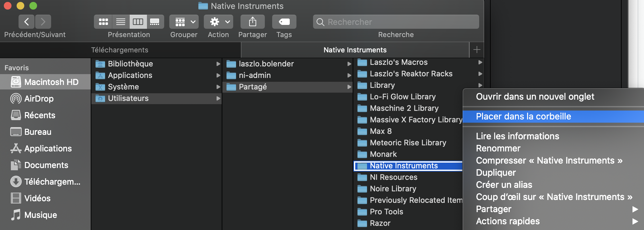Open Téléchargements in the Favoris sidebar

45,182
